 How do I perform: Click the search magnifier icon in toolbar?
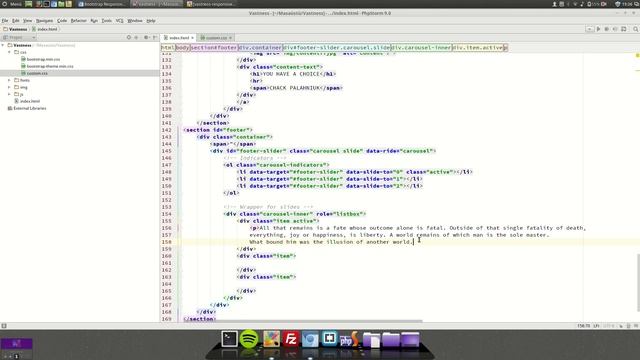pyautogui.click(x=635, y=29)
